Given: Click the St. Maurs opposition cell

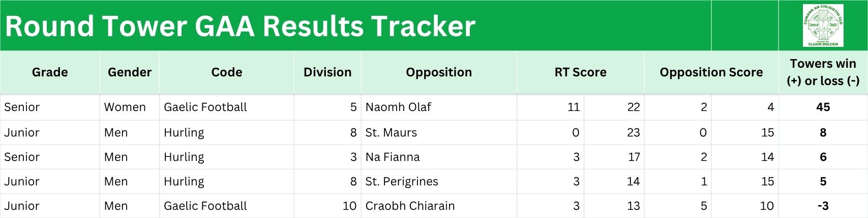Looking at the screenshot, I should 439,133.
